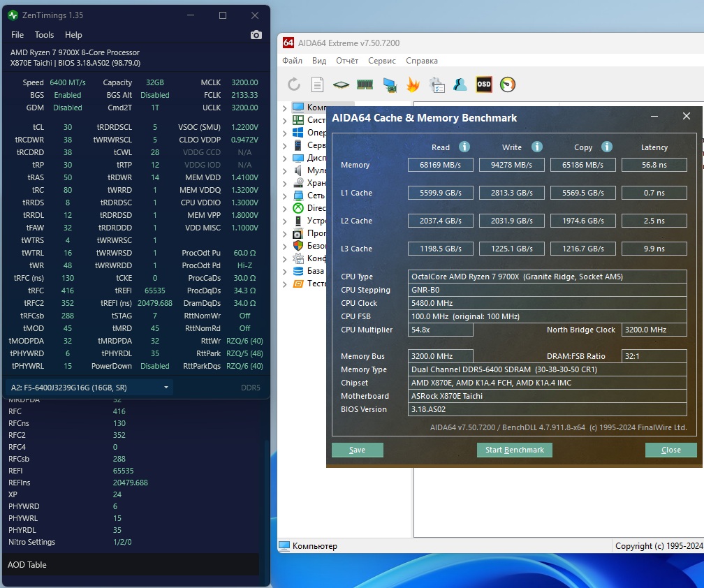Viewport: 704px width, 588px height.
Task: Click the Close button in benchmark window
Action: pos(670,450)
